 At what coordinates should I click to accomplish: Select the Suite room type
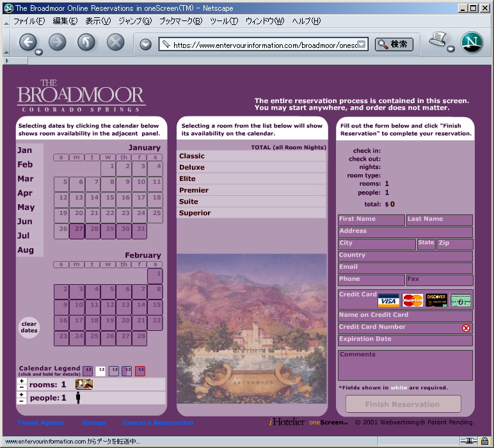pyautogui.click(x=251, y=202)
